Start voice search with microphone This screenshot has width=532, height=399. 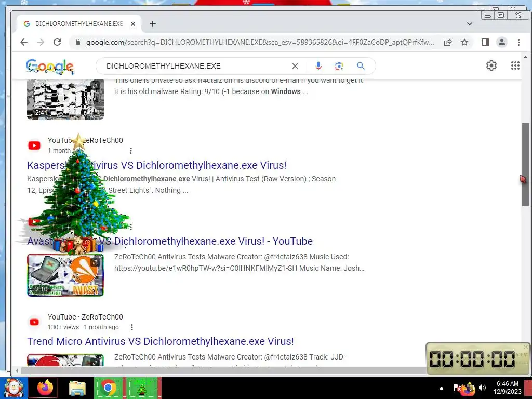318,66
